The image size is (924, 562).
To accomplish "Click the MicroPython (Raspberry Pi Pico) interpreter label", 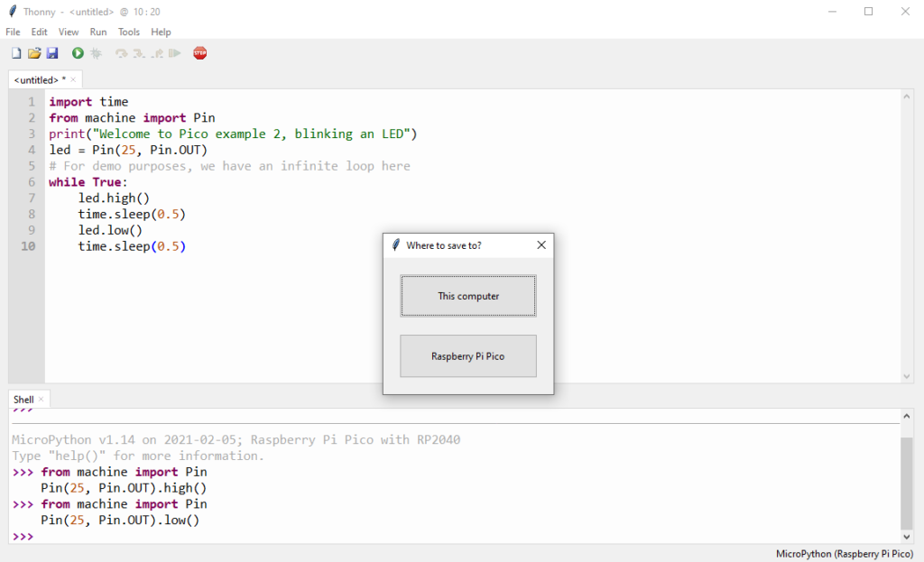I will pos(845,554).
